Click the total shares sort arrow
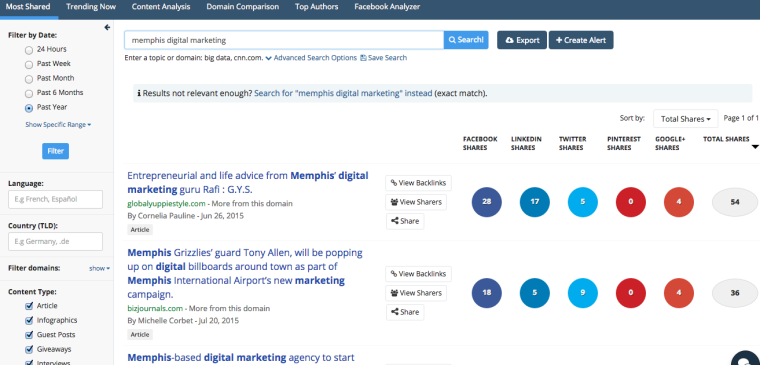Image resolution: width=760 pixels, height=365 pixels. [755, 147]
